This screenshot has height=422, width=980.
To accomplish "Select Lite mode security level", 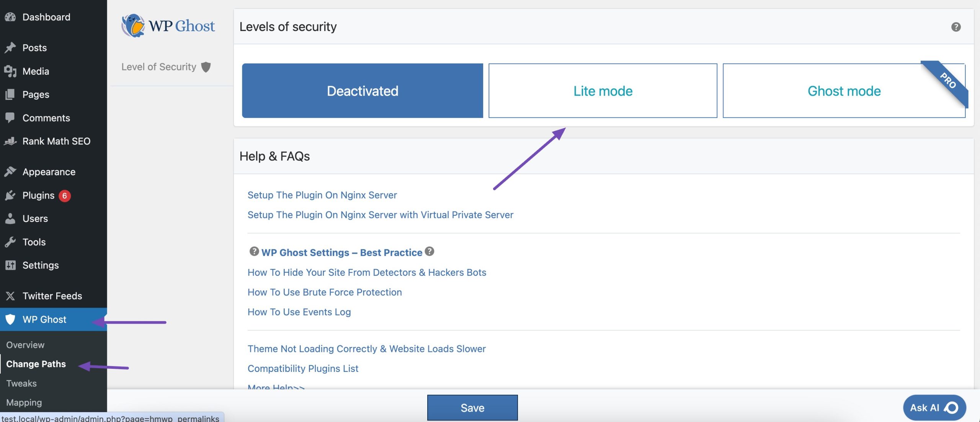I will coord(603,91).
